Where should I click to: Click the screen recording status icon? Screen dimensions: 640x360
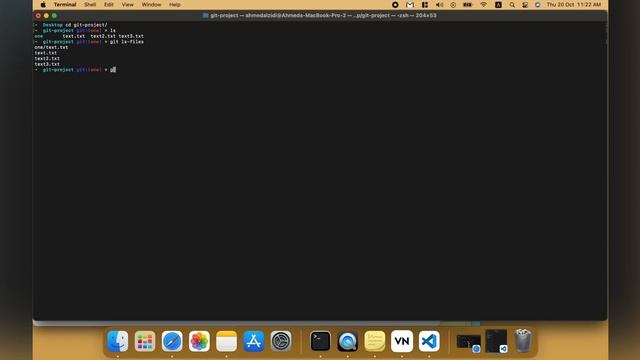395,5
